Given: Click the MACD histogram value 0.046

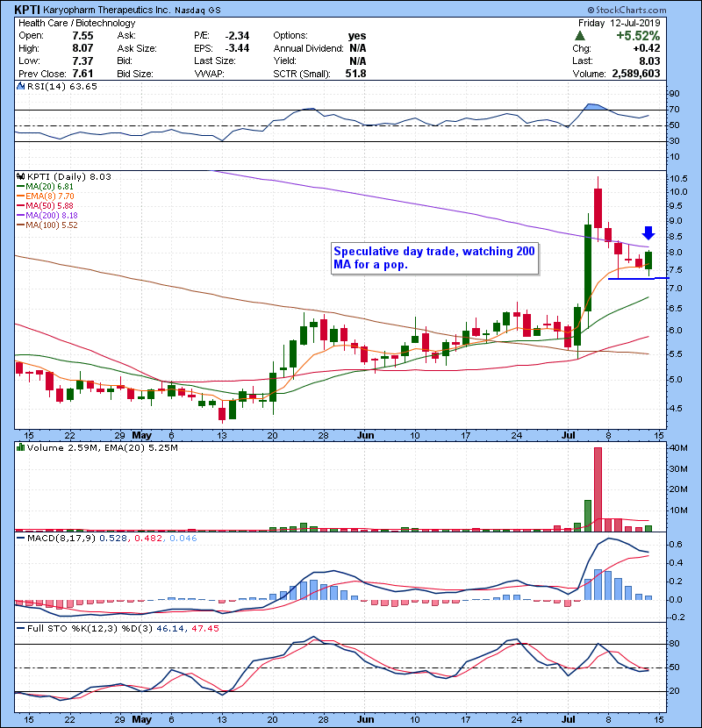Looking at the screenshot, I should point(183,539).
